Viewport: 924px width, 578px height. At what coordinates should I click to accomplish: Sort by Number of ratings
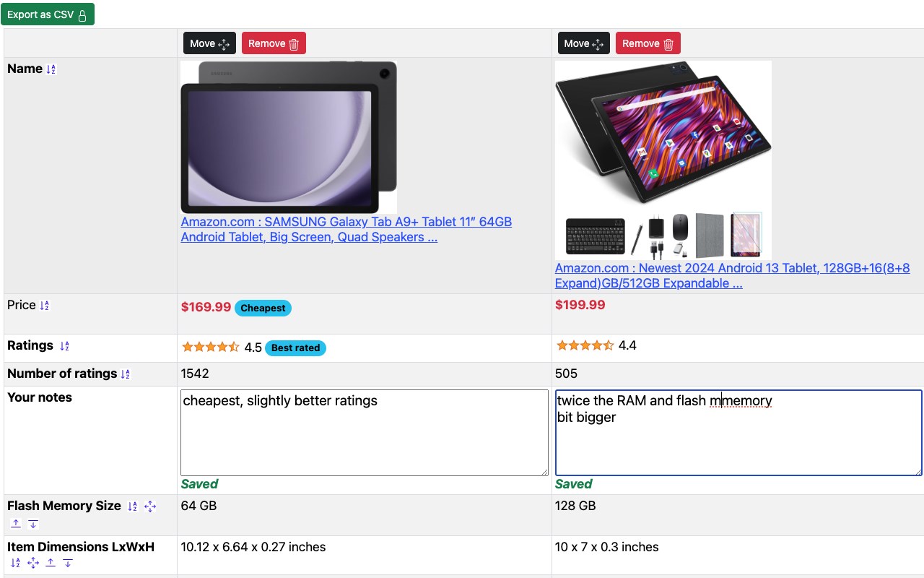[125, 374]
